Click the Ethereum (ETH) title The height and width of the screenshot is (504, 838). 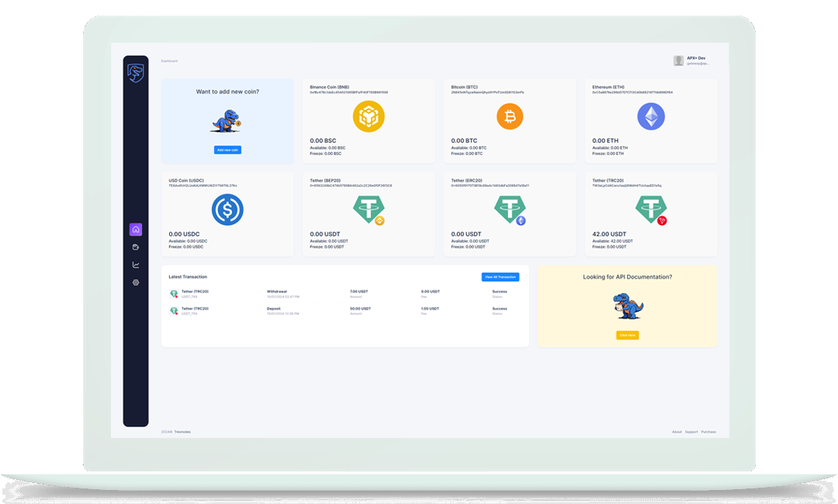[608, 87]
